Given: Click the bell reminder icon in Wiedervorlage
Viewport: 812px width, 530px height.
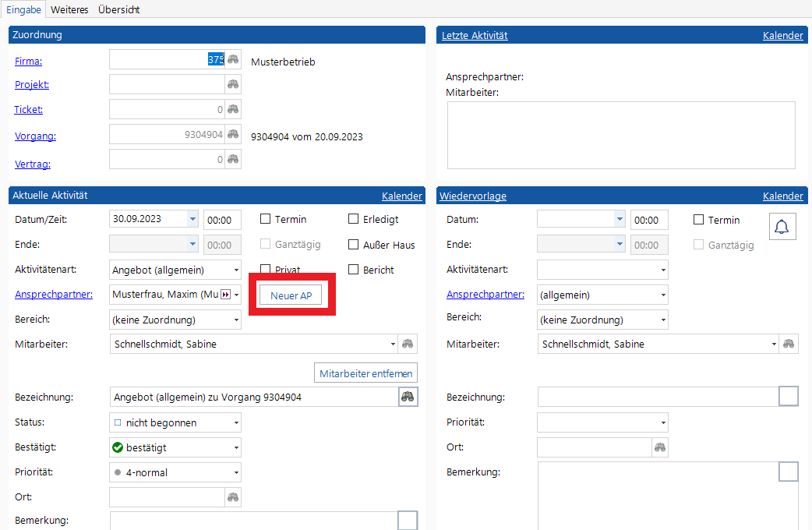Looking at the screenshot, I should (782, 227).
